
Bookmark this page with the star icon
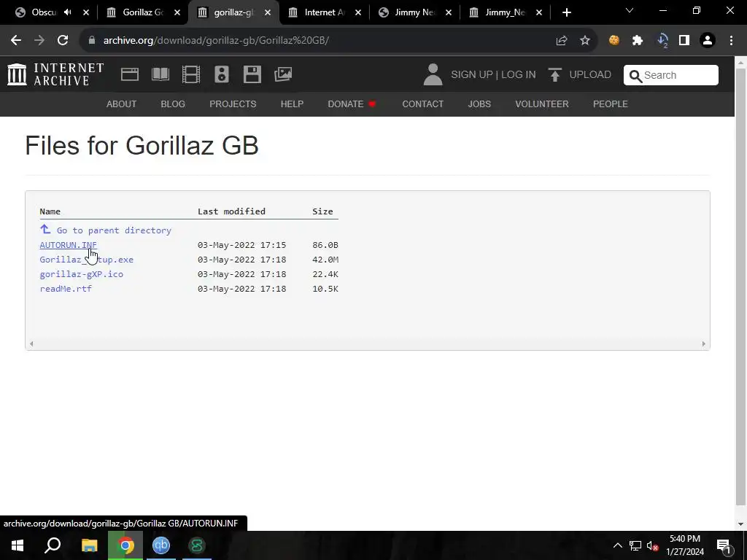(x=585, y=41)
